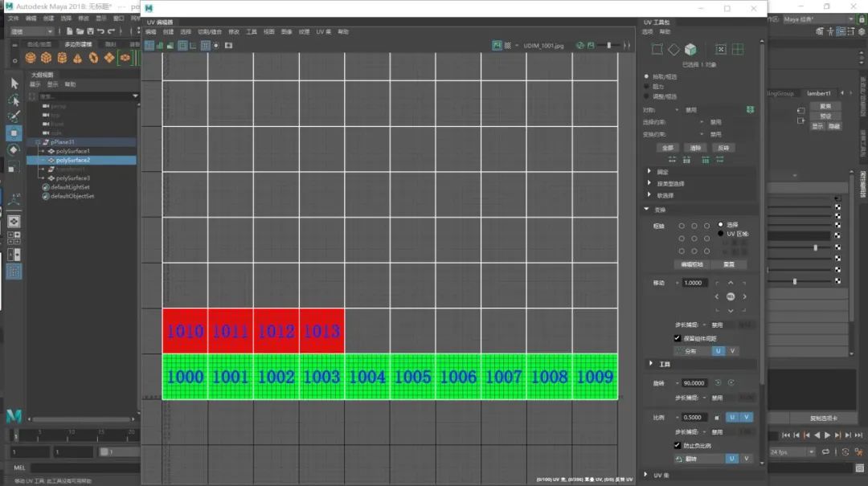Switch to the polygon modeling shelf tab
The width and height of the screenshot is (868, 486).
[x=78, y=44]
